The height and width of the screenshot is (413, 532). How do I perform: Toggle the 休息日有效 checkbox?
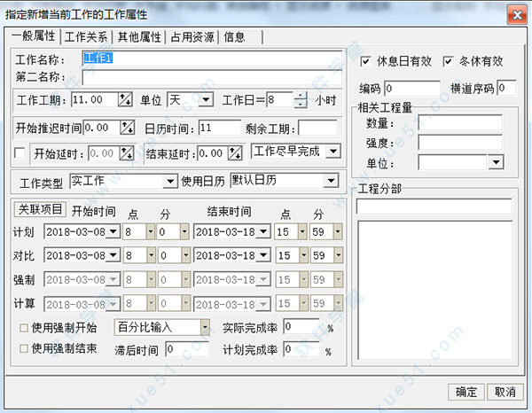(368, 62)
